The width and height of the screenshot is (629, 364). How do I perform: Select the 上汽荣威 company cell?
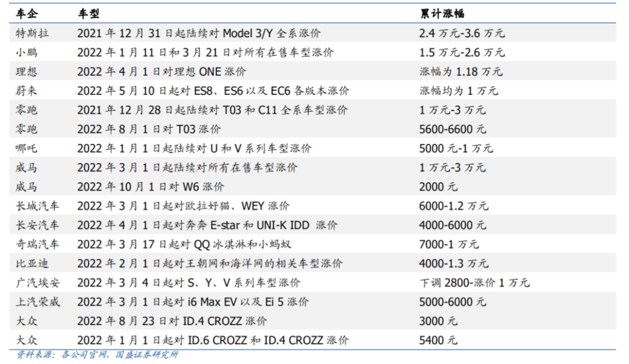[x=38, y=302]
